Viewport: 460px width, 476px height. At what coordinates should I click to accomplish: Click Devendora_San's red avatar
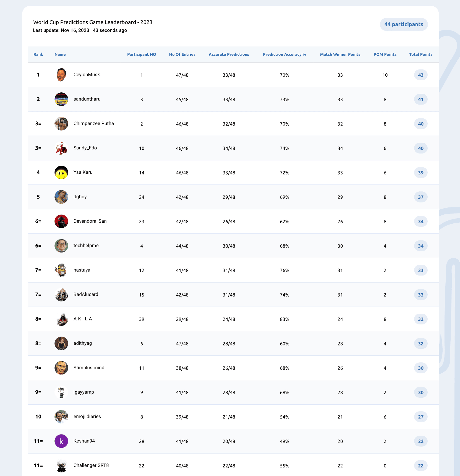coord(61,221)
